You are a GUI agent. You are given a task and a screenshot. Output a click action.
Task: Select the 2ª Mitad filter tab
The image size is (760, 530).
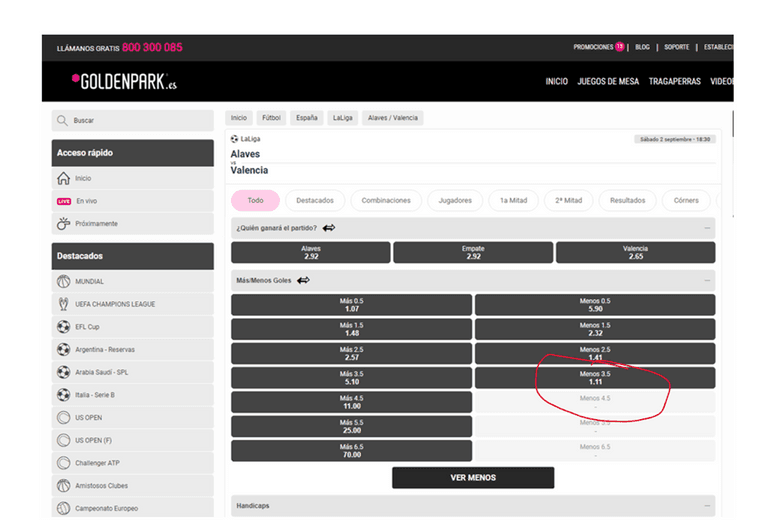[x=569, y=200]
